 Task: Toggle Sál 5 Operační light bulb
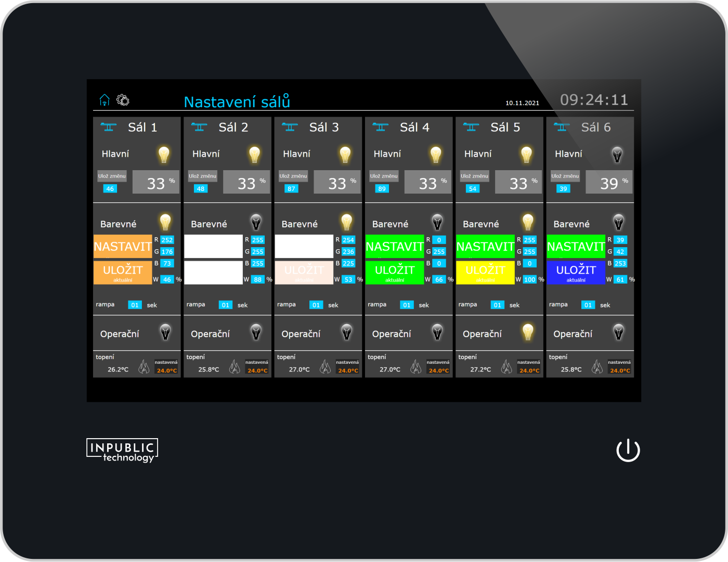(528, 332)
